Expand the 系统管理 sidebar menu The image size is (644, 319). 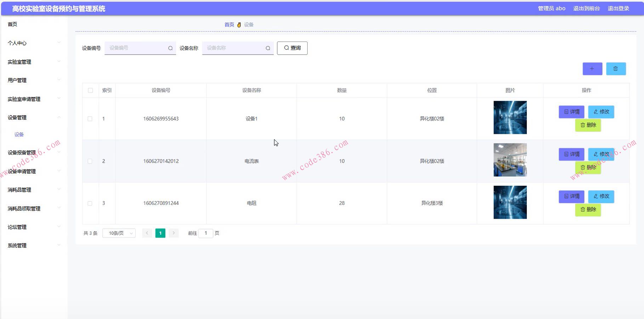[x=34, y=245]
